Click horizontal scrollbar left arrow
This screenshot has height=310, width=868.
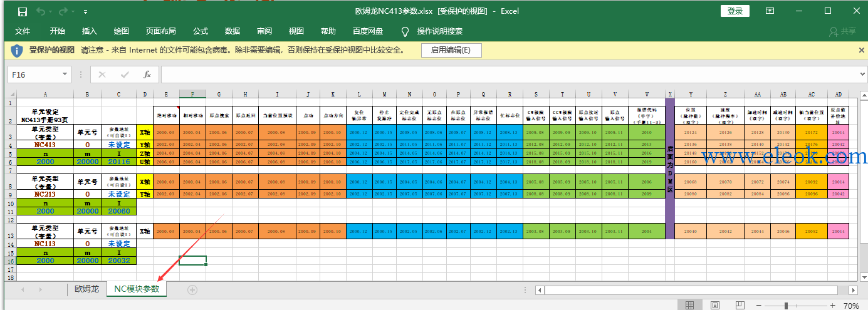point(539,290)
